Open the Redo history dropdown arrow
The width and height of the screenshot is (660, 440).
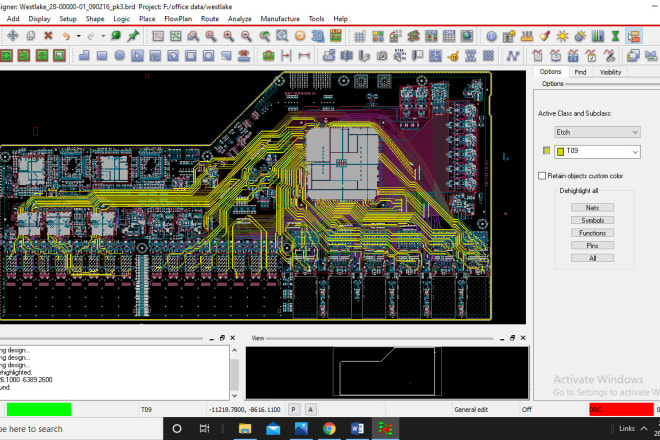pos(103,36)
